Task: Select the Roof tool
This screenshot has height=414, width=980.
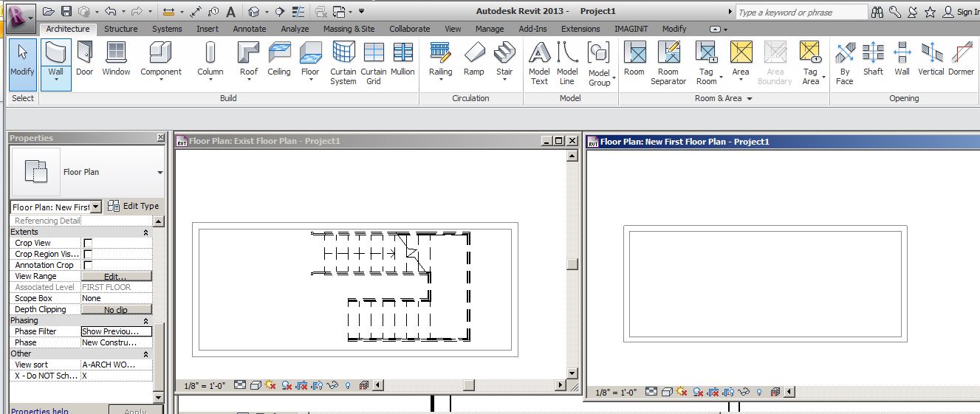Action: pos(249,59)
